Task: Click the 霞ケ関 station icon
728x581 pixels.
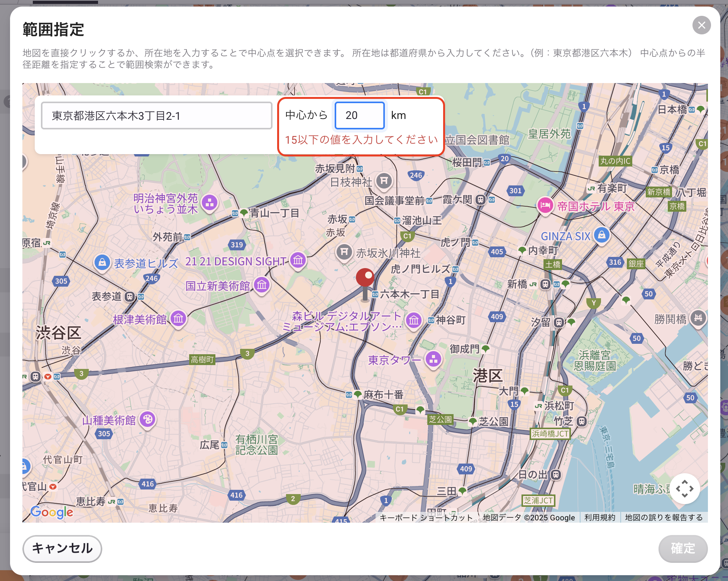Action: (x=480, y=200)
